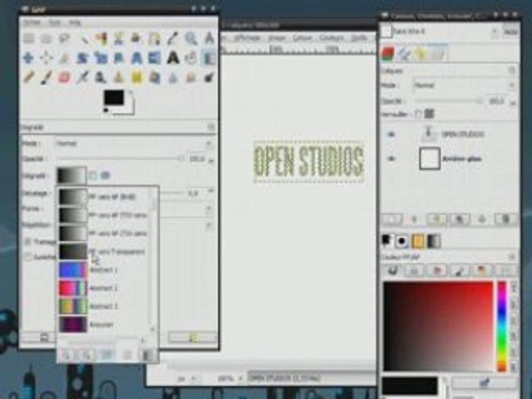Swap foreground and background colors arrow

tap(130, 93)
